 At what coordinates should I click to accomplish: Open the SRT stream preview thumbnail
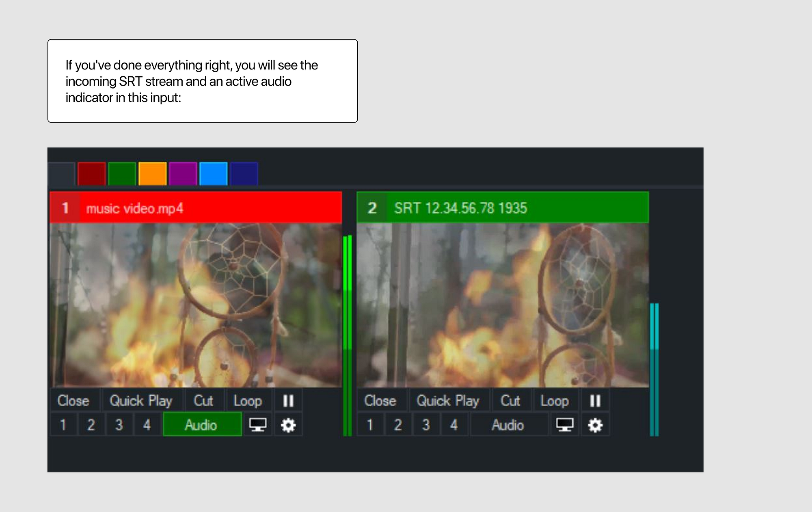pyautogui.click(x=503, y=305)
